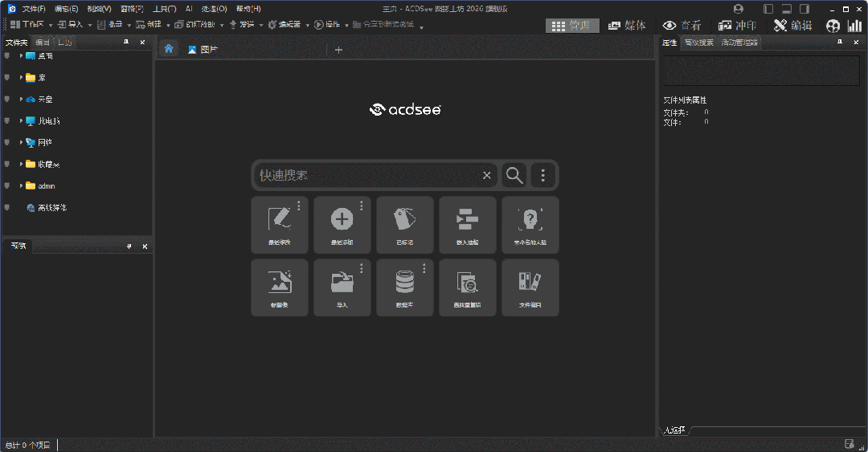Expand the admin folder tree node
This screenshot has width=868, height=452.
point(21,186)
